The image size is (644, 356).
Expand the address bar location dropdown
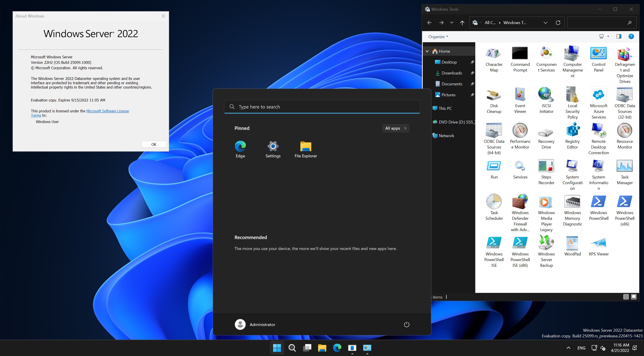click(546, 22)
